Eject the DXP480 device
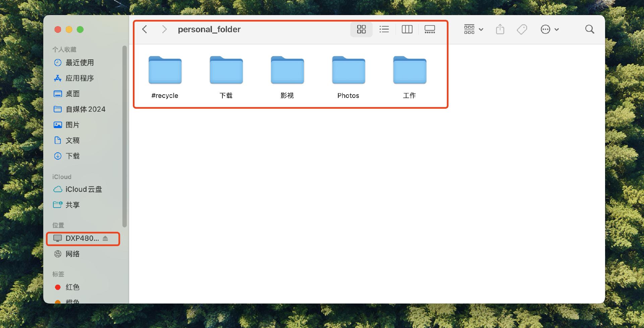 click(x=105, y=238)
